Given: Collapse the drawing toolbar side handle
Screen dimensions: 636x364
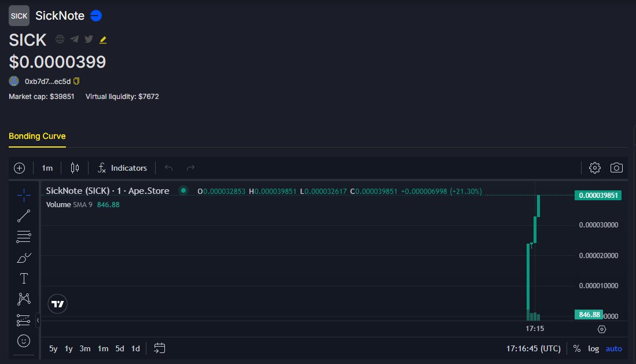Looking at the screenshot, I should 38,321.
